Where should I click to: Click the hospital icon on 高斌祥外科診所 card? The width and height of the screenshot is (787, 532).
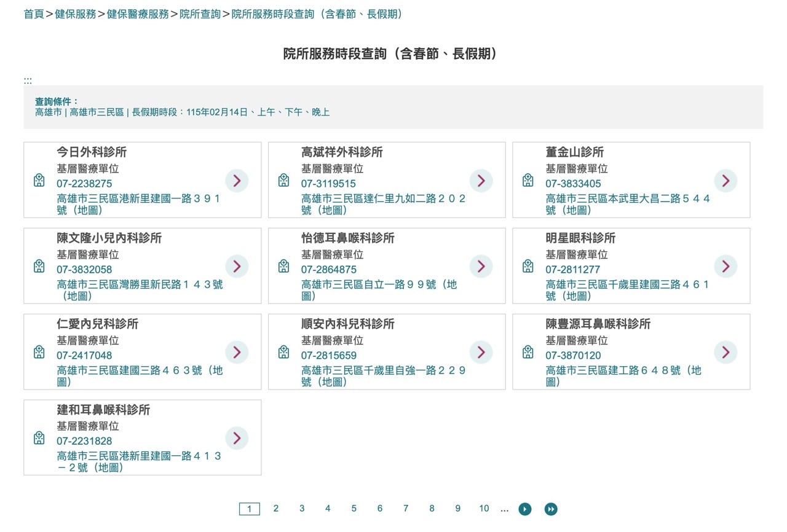pyautogui.click(x=283, y=180)
